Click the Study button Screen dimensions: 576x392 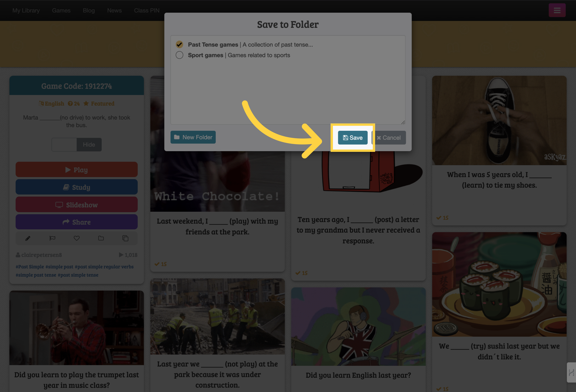coord(77,187)
